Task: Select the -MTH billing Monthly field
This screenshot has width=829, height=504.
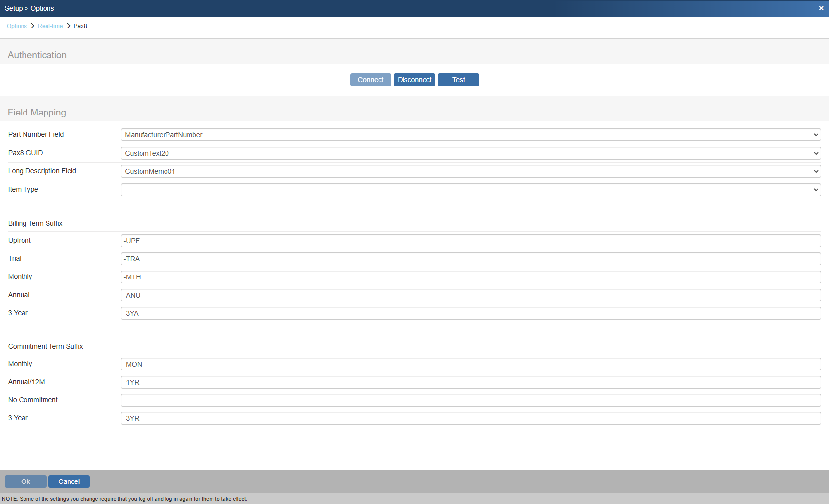Action: 470,277
